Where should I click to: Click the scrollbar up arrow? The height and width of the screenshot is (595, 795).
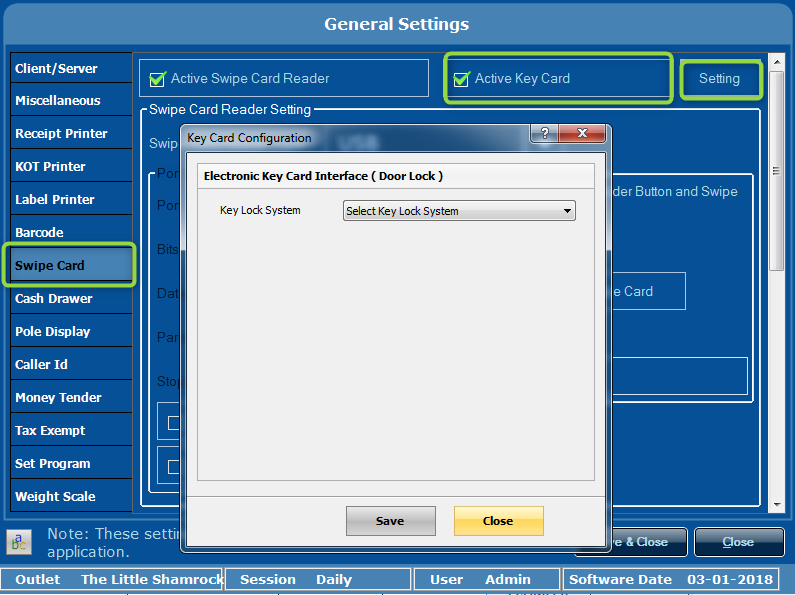coord(777,62)
